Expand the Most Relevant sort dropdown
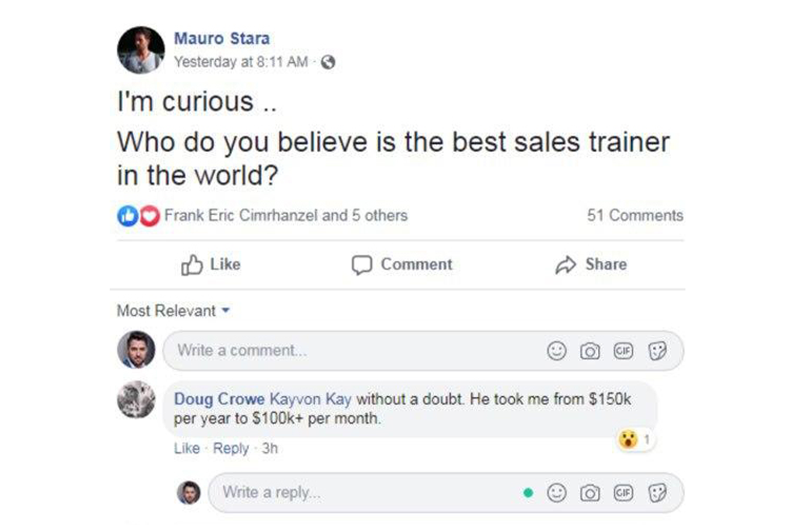The height and width of the screenshot is (532, 801). pos(174,310)
